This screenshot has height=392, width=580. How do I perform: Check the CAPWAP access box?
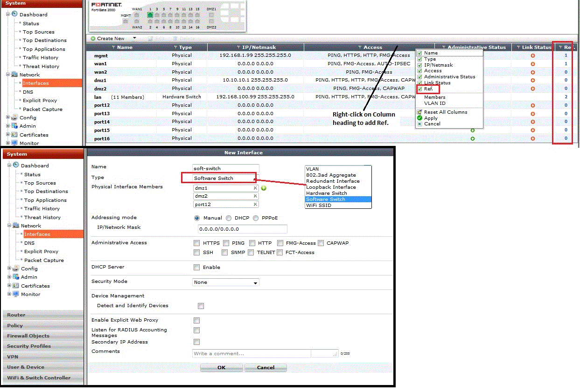[x=321, y=243]
